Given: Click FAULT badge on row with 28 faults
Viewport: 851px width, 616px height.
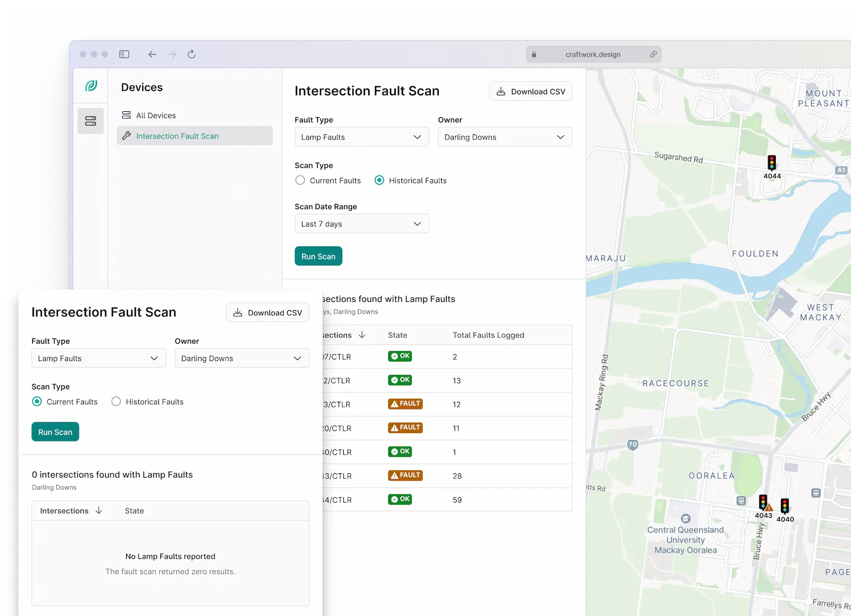Looking at the screenshot, I should [405, 475].
